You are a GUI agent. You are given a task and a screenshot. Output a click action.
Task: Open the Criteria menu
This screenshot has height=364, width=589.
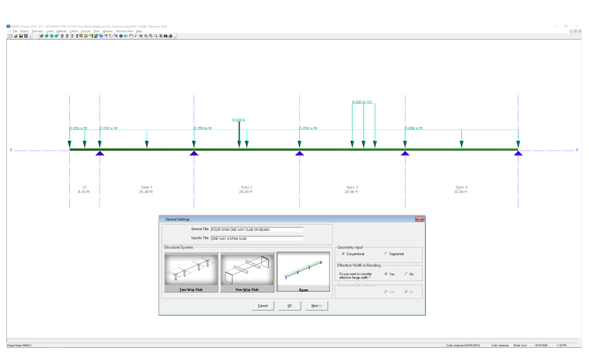tap(74, 31)
